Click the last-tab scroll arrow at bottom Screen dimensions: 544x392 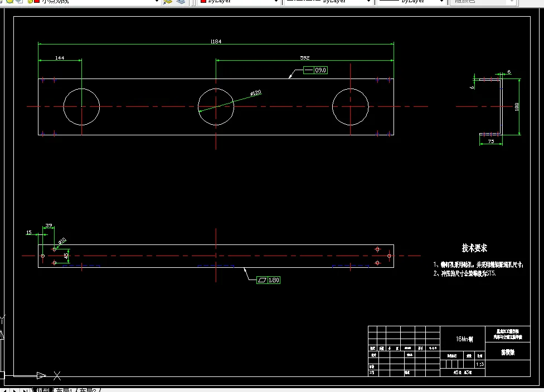coord(25,390)
